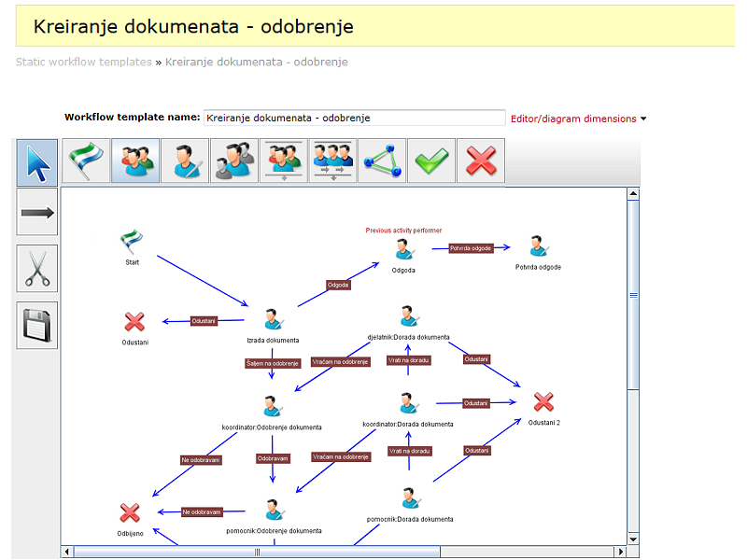Select the 'Potvrda odgode' transition label
Screen dimensions: 747x560
(x=471, y=248)
